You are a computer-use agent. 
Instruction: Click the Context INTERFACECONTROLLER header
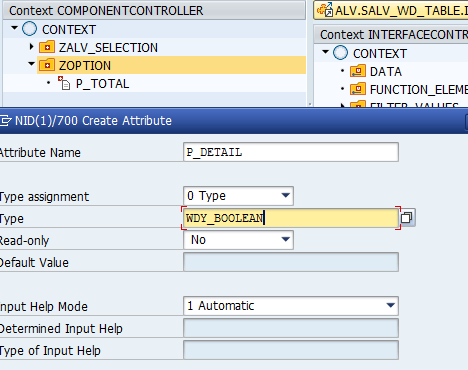391,34
